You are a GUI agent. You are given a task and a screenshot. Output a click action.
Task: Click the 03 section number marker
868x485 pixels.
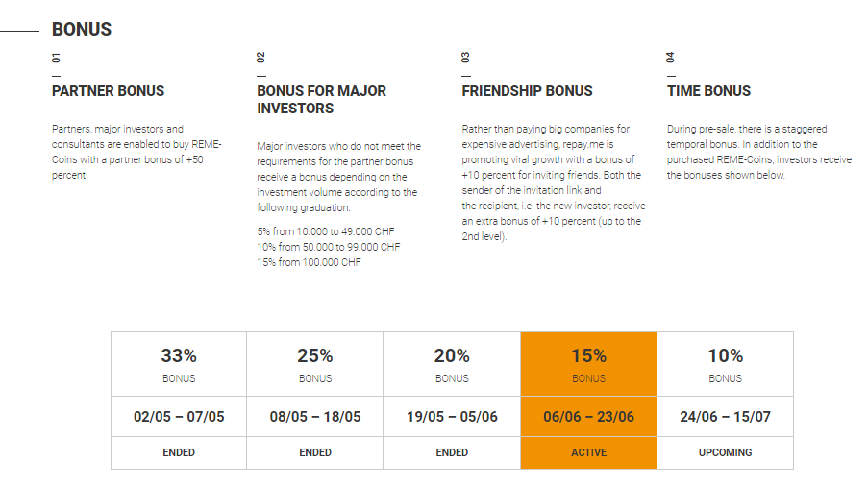coord(465,58)
